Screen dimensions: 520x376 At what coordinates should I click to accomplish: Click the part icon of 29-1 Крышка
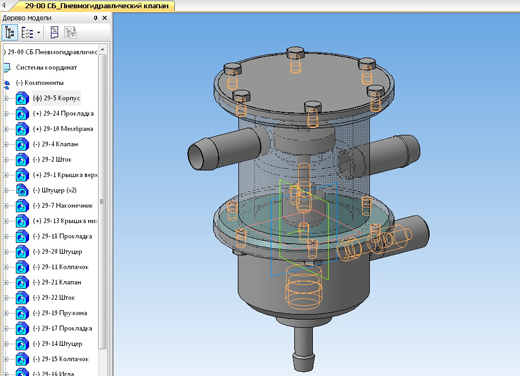coord(22,175)
